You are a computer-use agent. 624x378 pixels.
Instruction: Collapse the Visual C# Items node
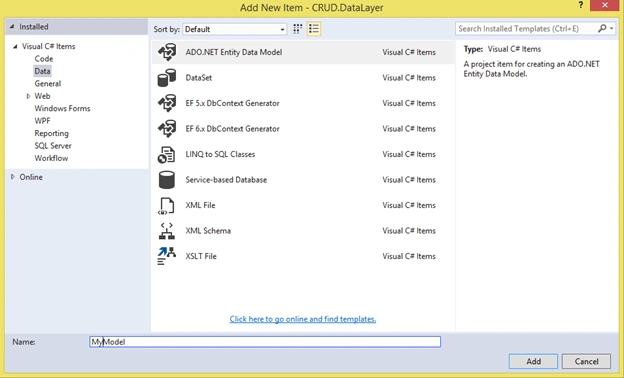click(15, 47)
